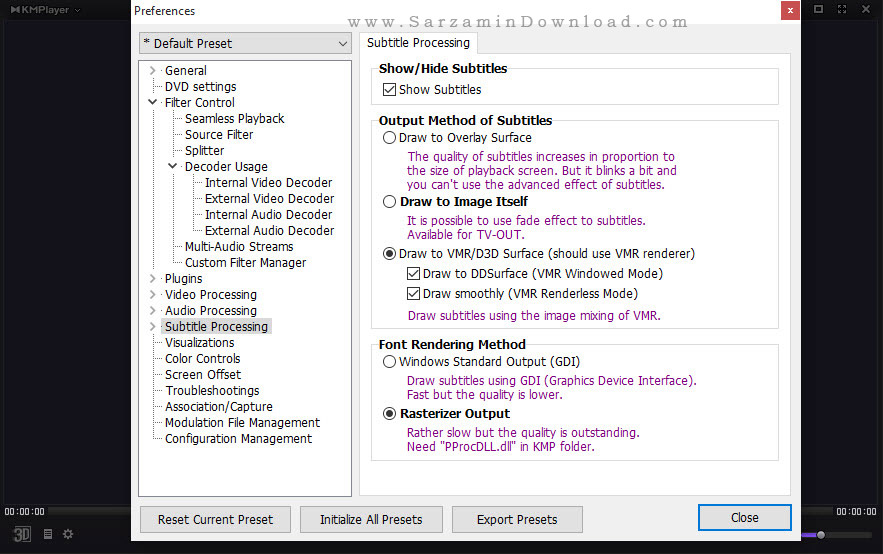This screenshot has width=883, height=554.
Task: Select DVD settings in the tree
Action: (200, 87)
